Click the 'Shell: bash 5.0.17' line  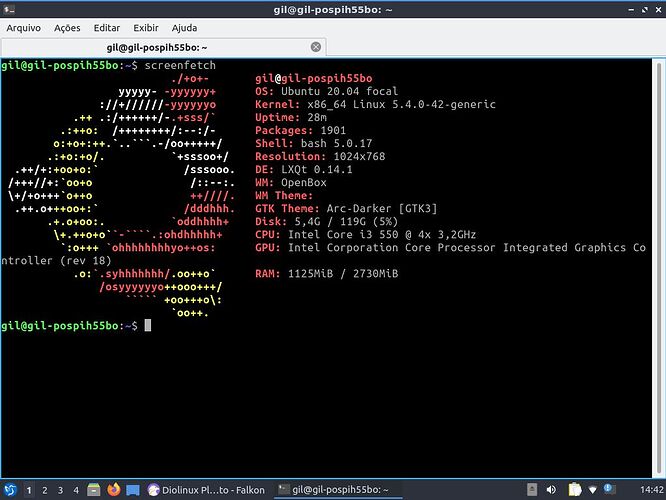click(x=313, y=144)
